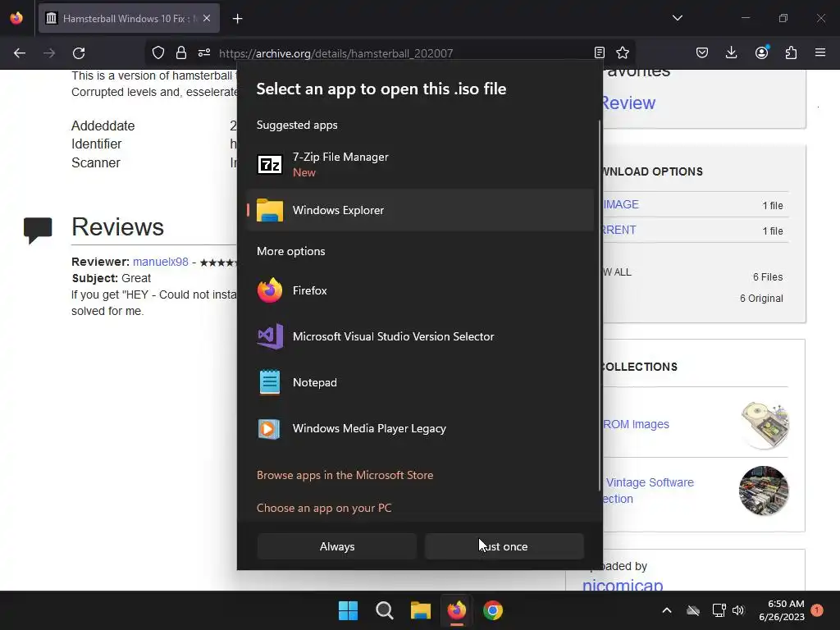The height and width of the screenshot is (630, 840).
Task: Bookmark this page with star icon
Action: click(x=623, y=52)
